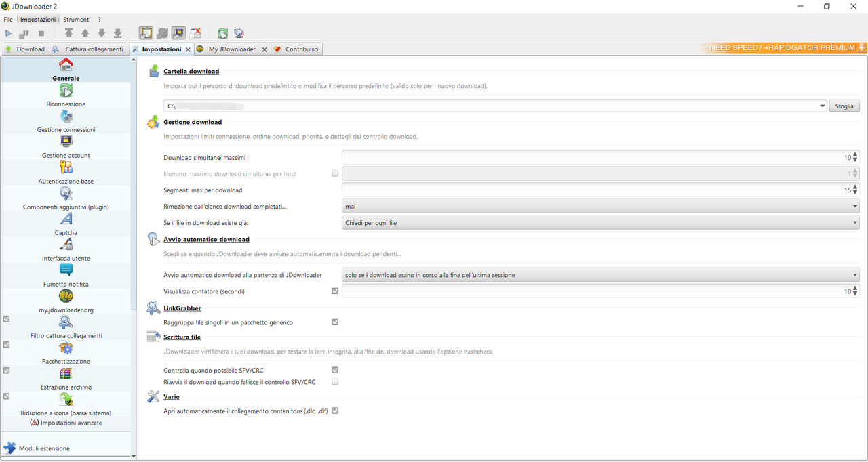Switch to Cattura collegamenti tab
This screenshot has width=868, height=462.
pyautogui.click(x=89, y=49)
